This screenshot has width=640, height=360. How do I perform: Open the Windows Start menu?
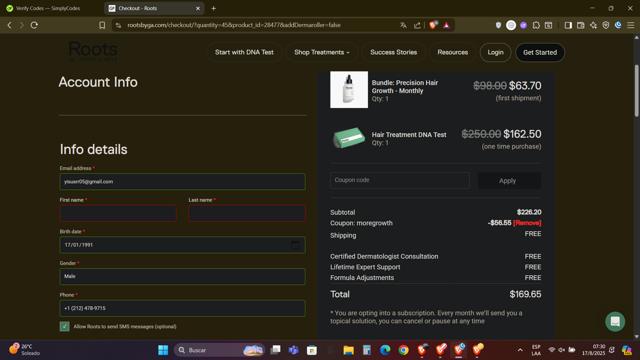tap(163, 350)
